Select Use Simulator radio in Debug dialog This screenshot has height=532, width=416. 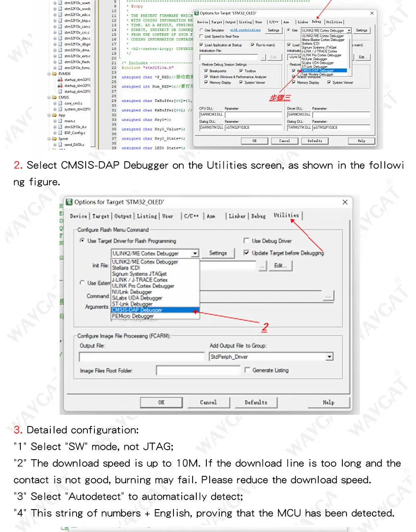coord(201,30)
